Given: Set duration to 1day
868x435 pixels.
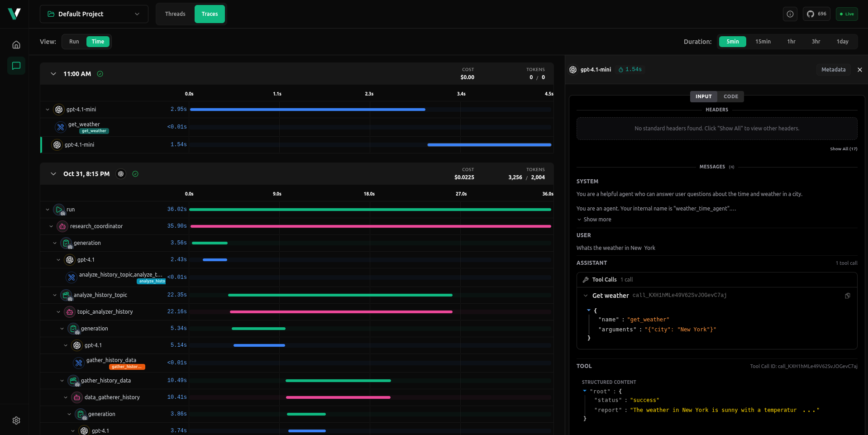Looking at the screenshot, I should [842, 42].
